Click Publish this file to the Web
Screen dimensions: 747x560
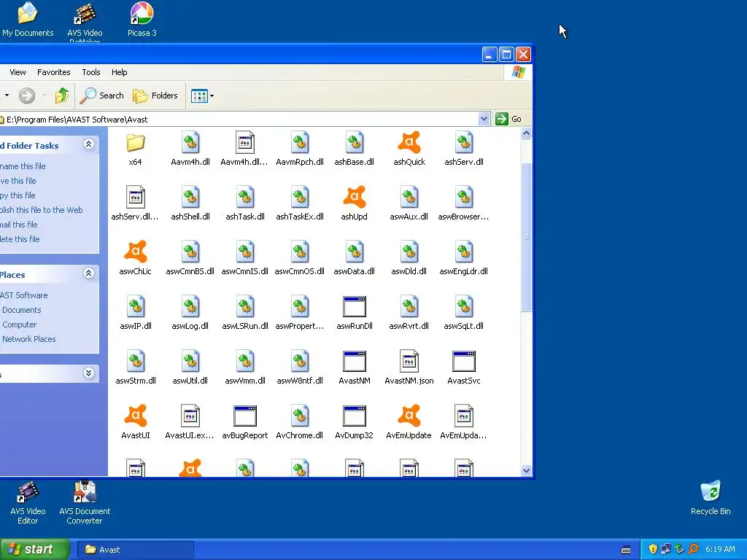(x=42, y=210)
